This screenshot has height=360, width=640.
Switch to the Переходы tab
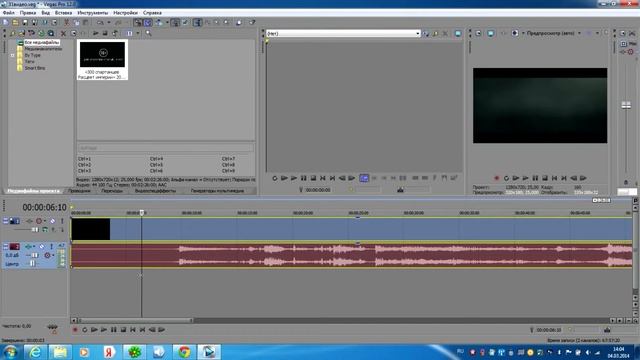[x=112, y=191]
